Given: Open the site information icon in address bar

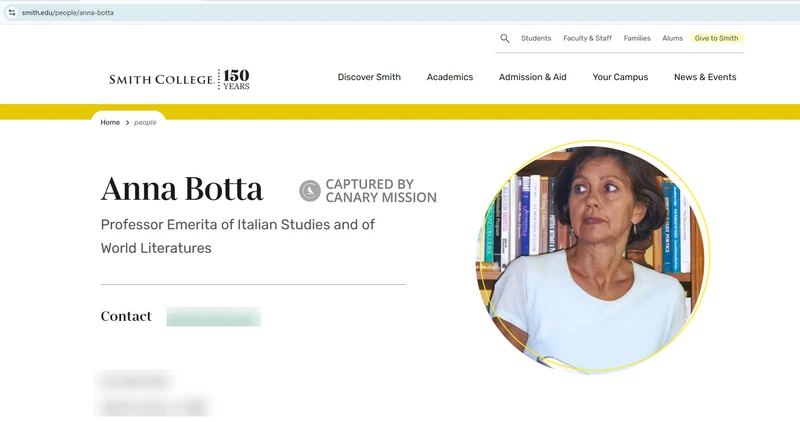Looking at the screenshot, I should coord(12,13).
